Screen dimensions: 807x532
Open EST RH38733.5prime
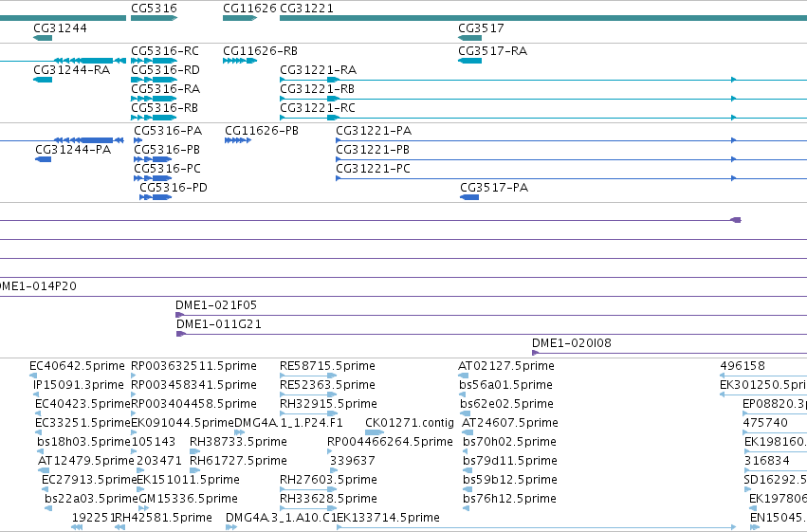tap(238, 442)
